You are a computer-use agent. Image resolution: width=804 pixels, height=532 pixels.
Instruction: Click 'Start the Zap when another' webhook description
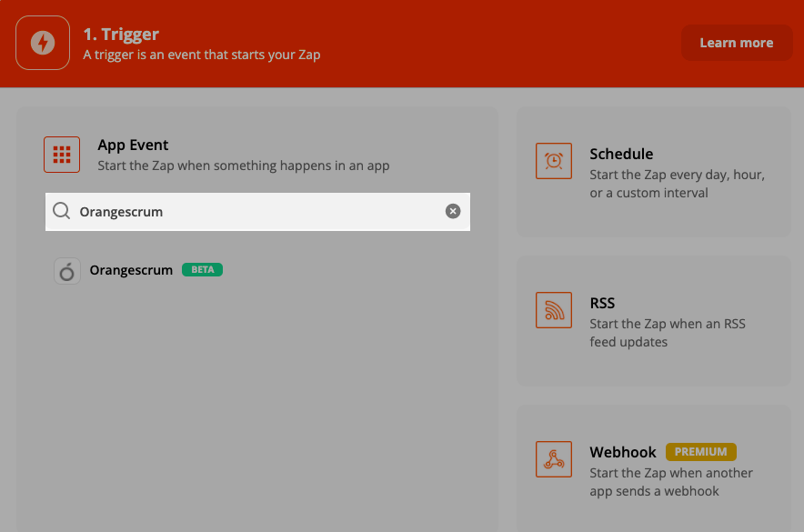pos(670,482)
